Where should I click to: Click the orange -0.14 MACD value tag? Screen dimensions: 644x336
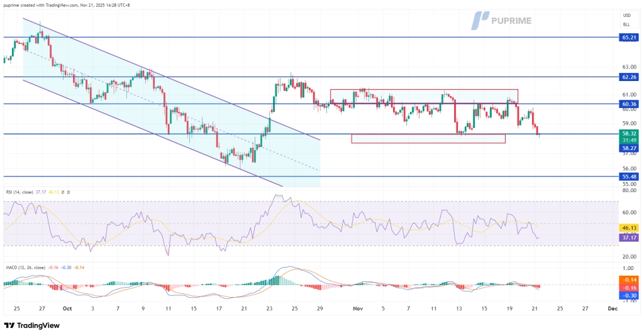tap(629, 279)
